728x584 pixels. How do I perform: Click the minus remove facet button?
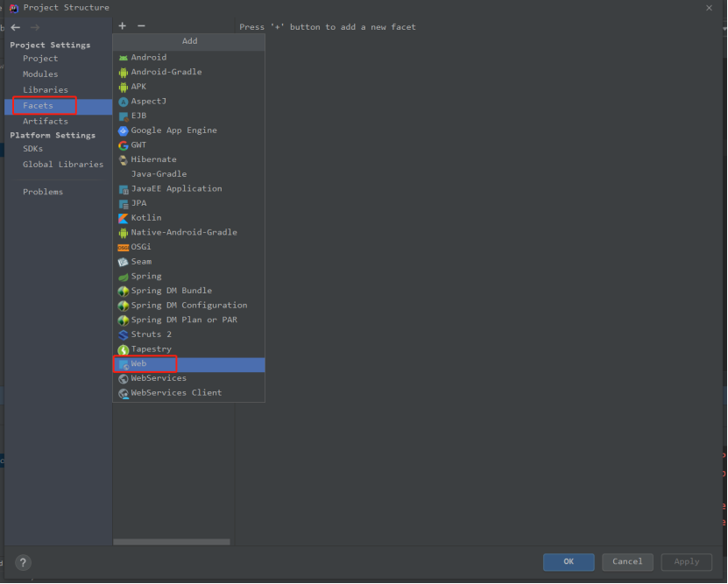point(141,26)
